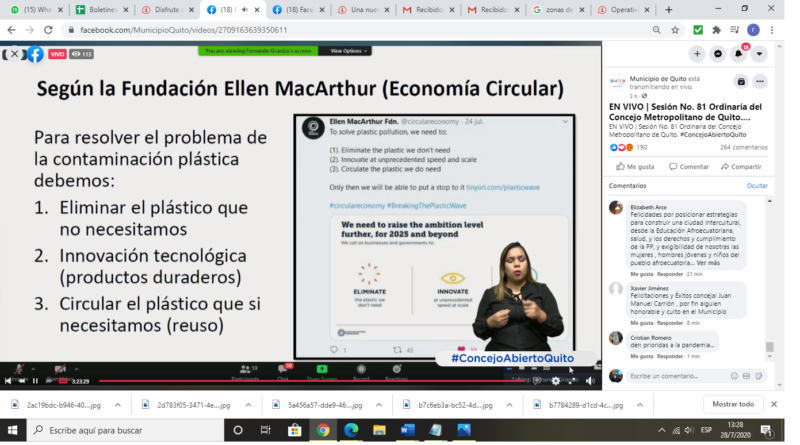Open the 264 comentarios count
800x445 pixels.
pos(743,147)
